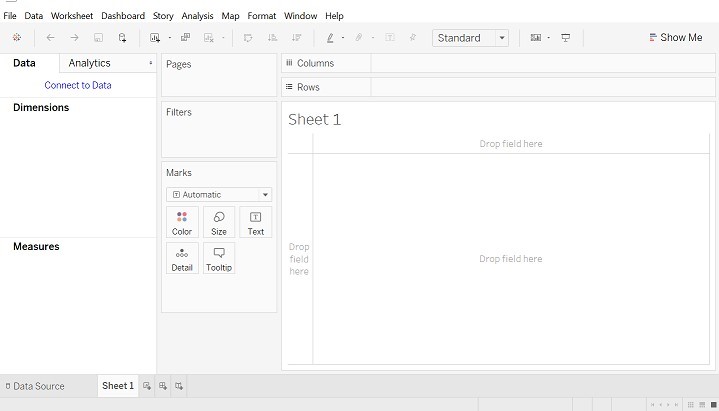
Task: Expand the Automatic mark type dropdown
Action: [x=219, y=194]
